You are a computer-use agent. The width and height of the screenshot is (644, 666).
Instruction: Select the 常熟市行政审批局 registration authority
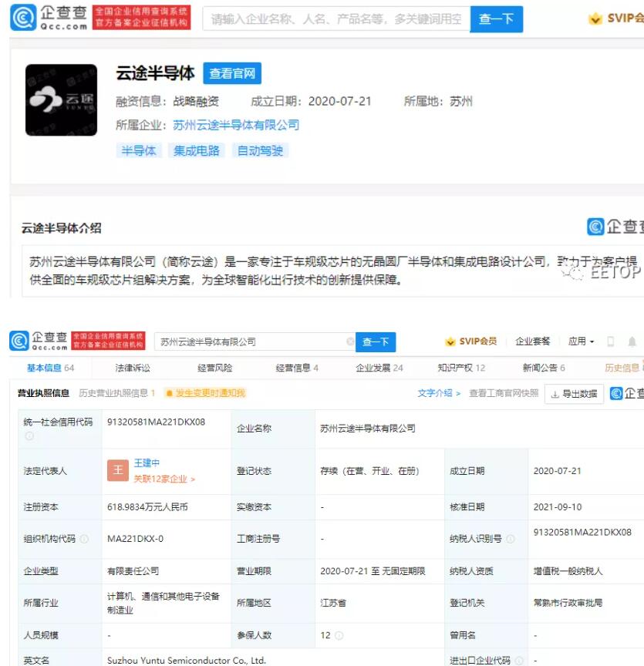[x=568, y=603]
